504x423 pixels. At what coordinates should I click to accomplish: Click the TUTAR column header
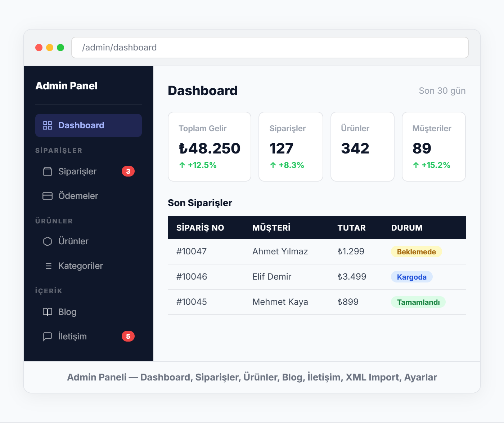pos(351,228)
